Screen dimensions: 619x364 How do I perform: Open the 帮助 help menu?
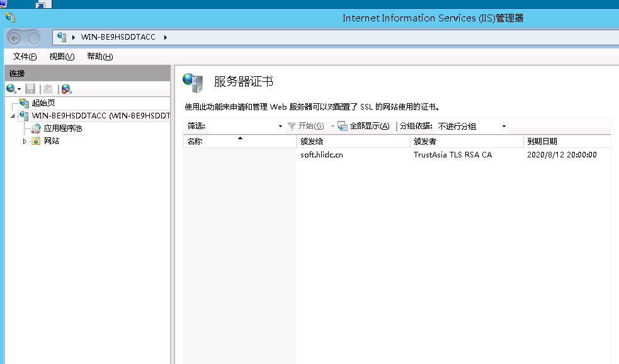coord(99,57)
